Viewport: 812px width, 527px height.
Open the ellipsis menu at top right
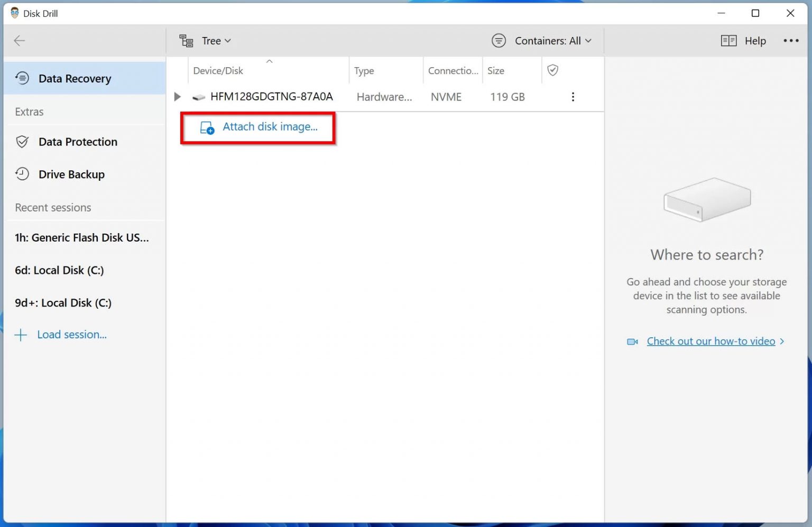[791, 40]
